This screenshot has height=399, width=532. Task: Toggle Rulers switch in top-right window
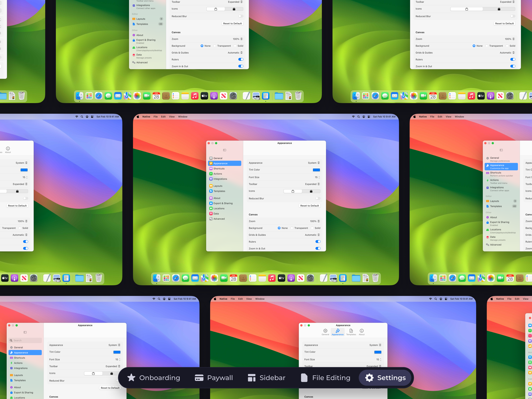(x=513, y=59)
